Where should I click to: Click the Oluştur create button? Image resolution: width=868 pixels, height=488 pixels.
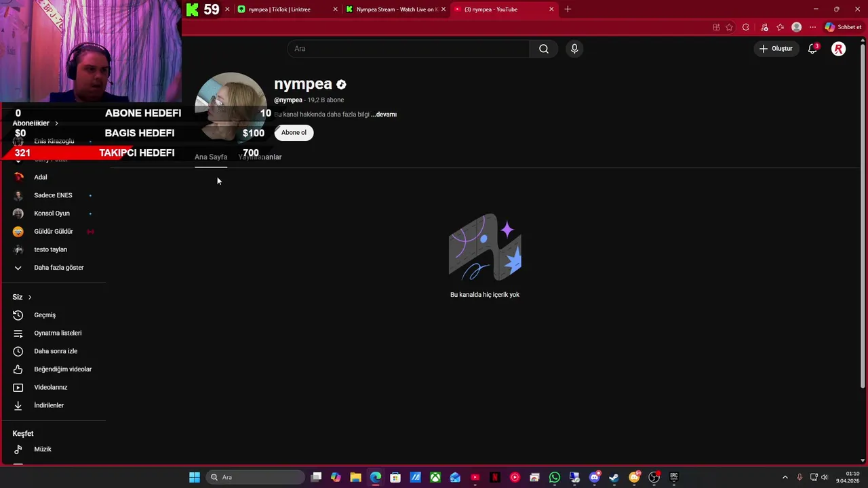(776, 49)
